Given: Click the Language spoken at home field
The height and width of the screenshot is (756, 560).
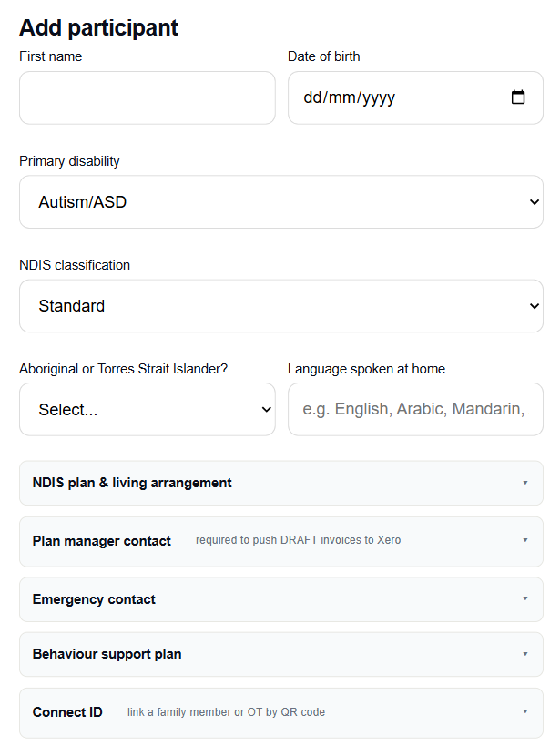Looking at the screenshot, I should (415, 409).
